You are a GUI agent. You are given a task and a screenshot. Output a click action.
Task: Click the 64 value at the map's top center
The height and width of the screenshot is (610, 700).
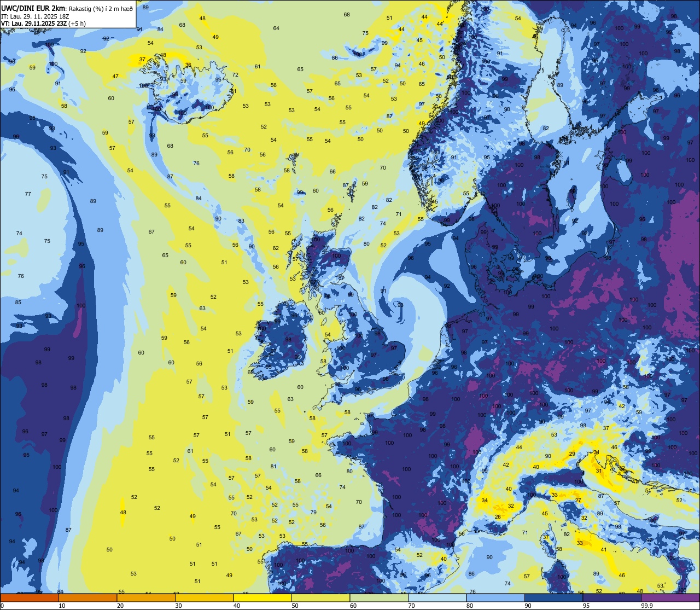[x=276, y=28]
